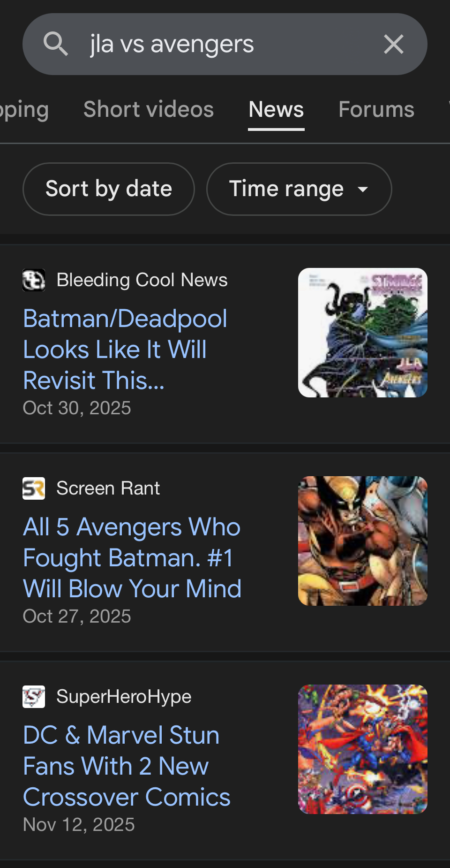Screen dimensions: 450x868
Task: Open the Time range dropdown arrow
Action: tap(362, 189)
